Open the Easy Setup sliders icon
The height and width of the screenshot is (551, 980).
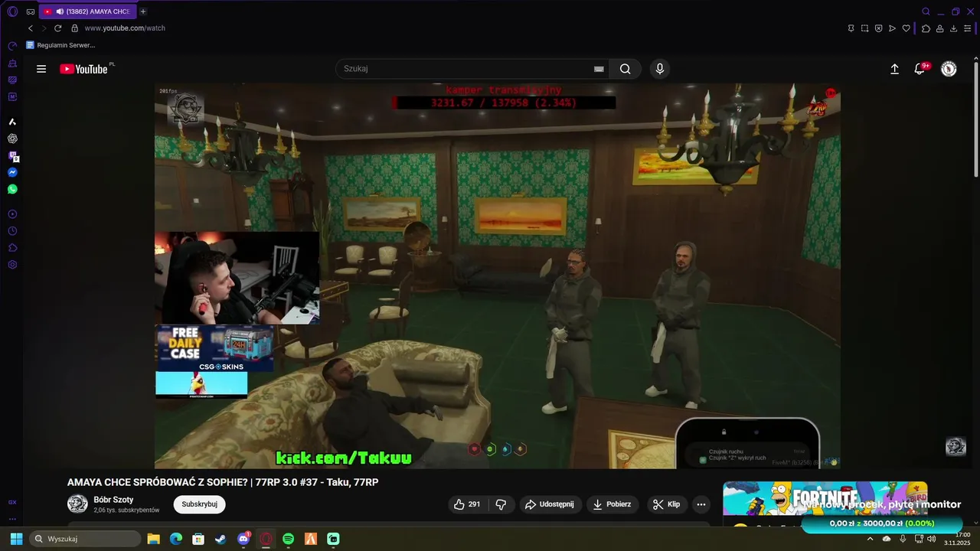(967, 28)
